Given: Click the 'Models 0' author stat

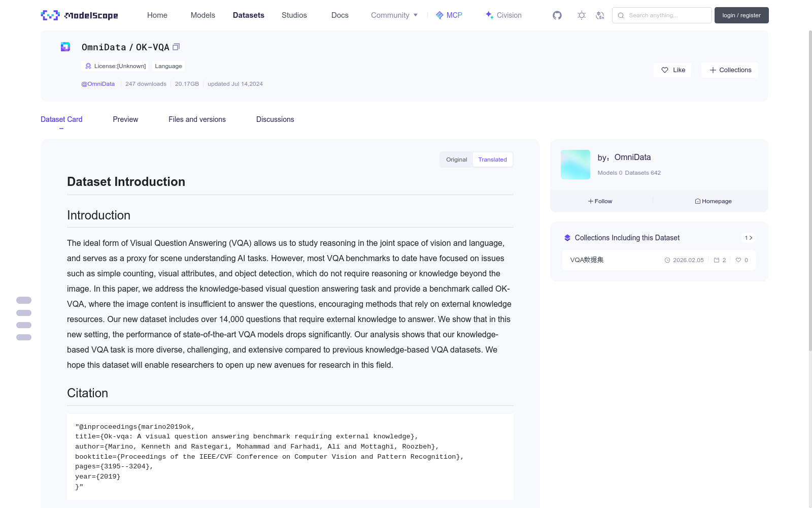Looking at the screenshot, I should point(610,173).
